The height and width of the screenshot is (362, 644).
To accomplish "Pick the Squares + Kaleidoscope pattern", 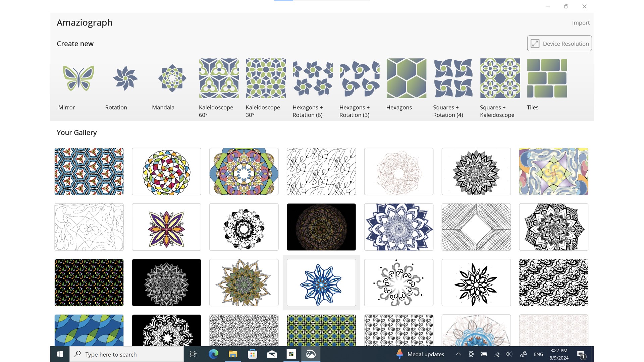I will (x=500, y=78).
